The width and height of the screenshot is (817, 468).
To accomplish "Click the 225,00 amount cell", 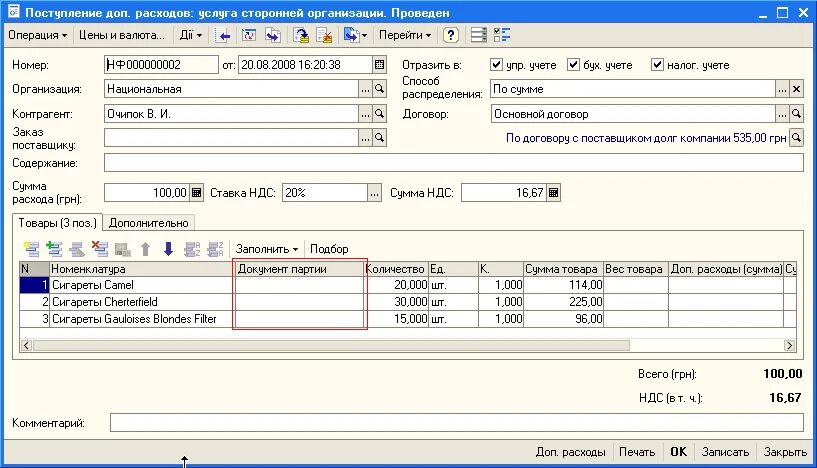I will click(x=563, y=302).
